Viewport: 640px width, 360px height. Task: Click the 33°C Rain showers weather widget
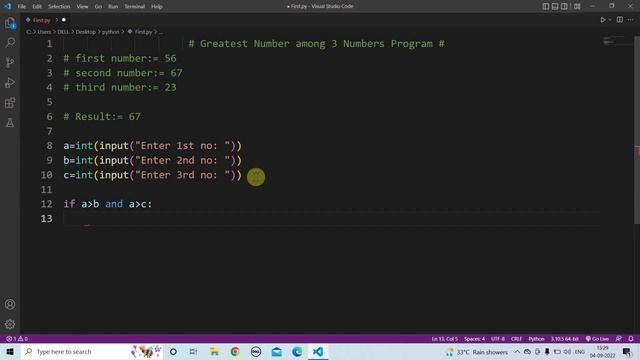pos(477,352)
